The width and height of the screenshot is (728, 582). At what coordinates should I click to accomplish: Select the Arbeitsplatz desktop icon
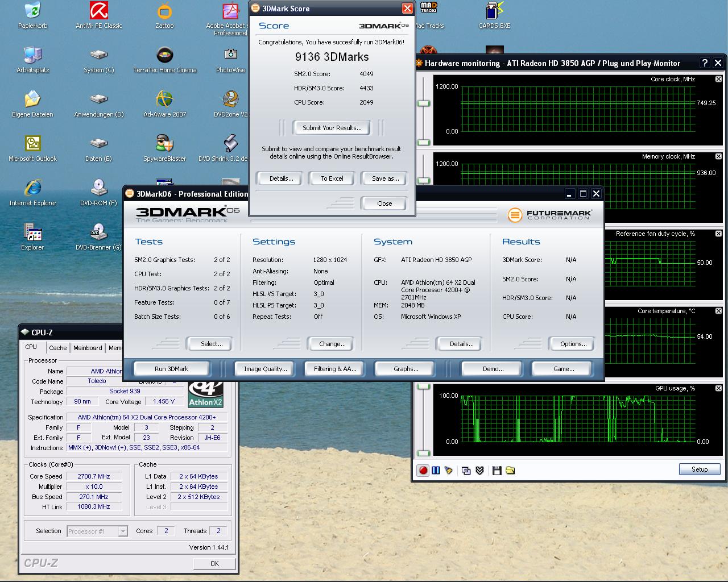[x=32, y=60]
